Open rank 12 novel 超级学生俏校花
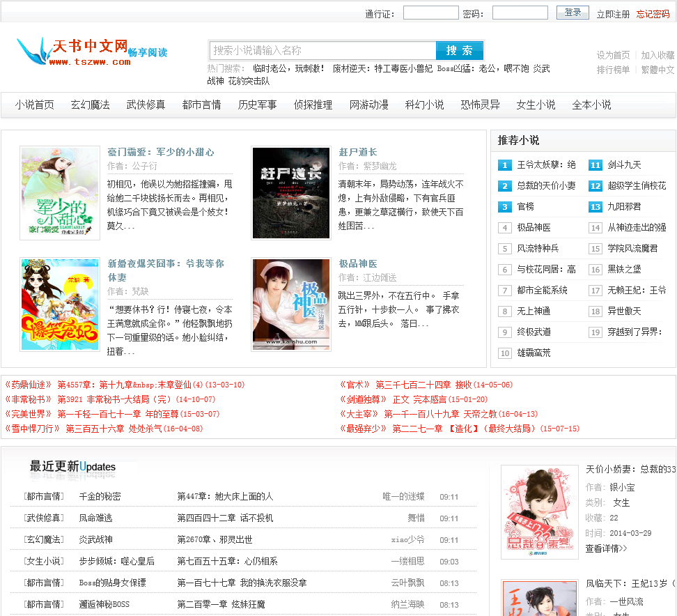677x616 pixels. (637, 186)
